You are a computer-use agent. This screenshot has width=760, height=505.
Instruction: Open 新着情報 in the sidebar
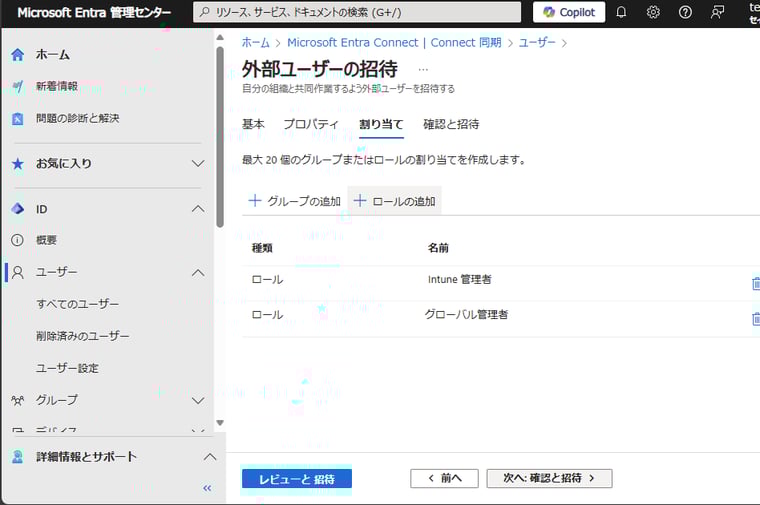point(57,86)
